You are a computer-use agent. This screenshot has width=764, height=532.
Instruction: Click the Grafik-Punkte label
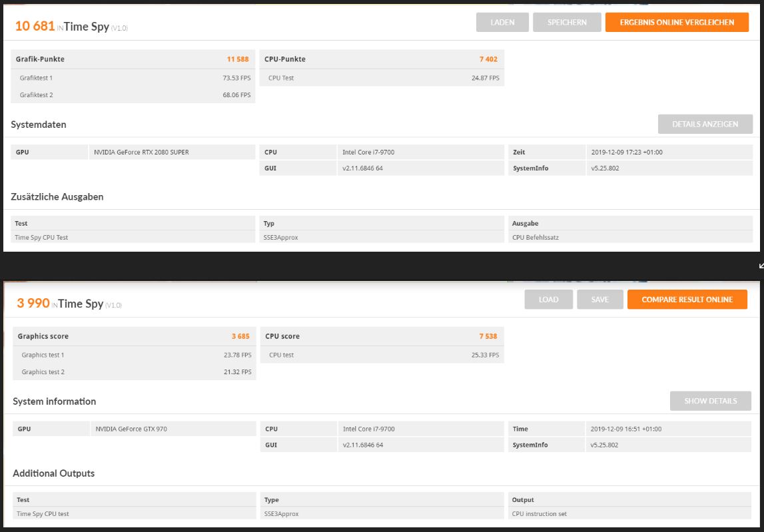click(x=40, y=59)
